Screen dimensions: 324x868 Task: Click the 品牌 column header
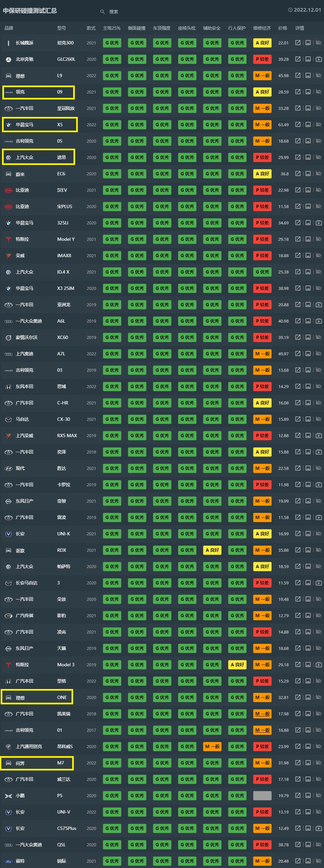click(x=9, y=28)
